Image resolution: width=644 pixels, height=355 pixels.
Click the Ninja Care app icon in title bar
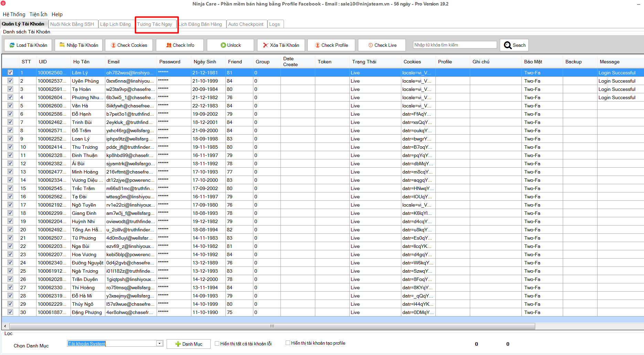[x=3, y=3]
